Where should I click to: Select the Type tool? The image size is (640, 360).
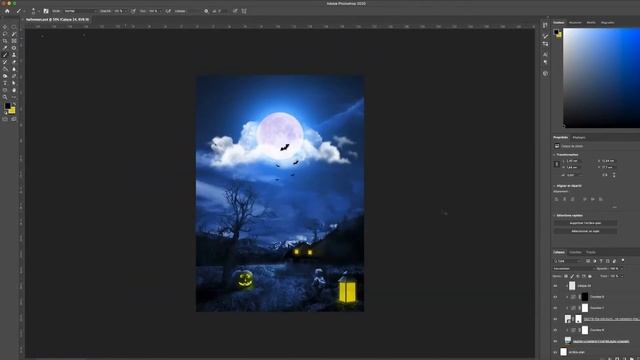click(x=5, y=83)
